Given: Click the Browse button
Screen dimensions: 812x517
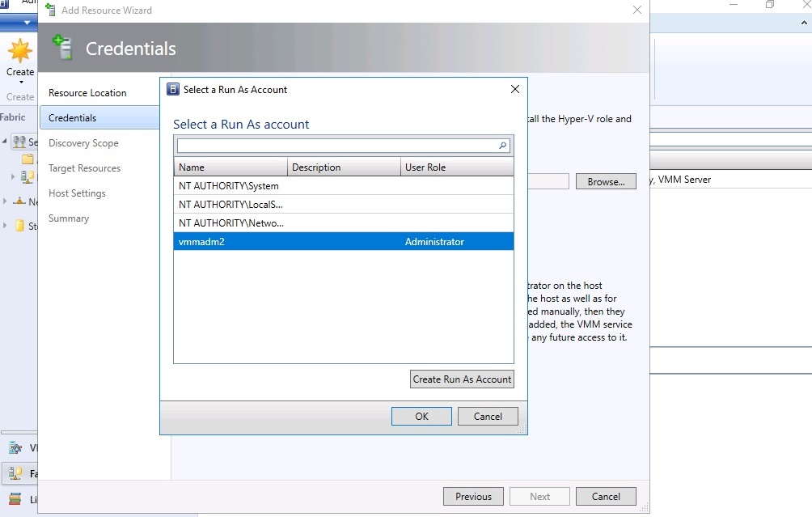Looking at the screenshot, I should click(605, 181).
